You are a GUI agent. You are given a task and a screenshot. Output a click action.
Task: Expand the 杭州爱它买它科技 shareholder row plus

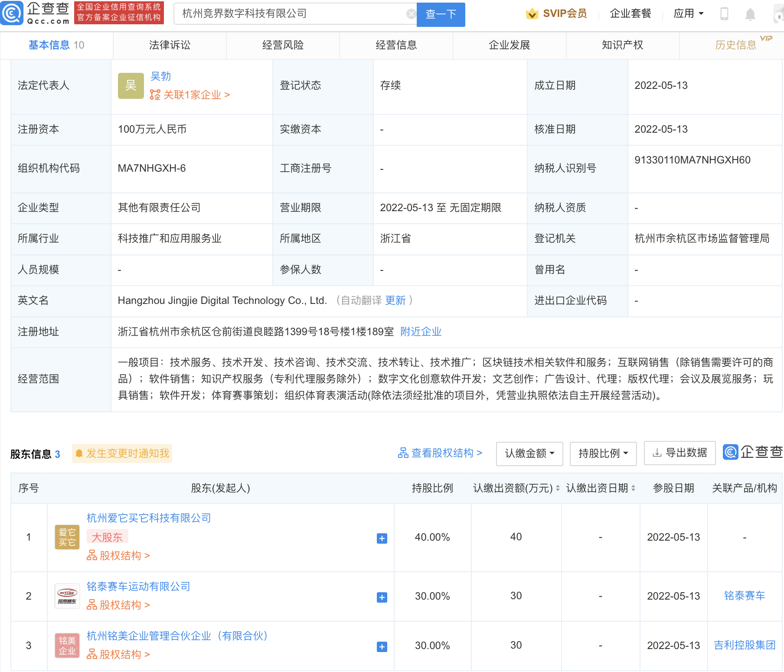point(382,538)
